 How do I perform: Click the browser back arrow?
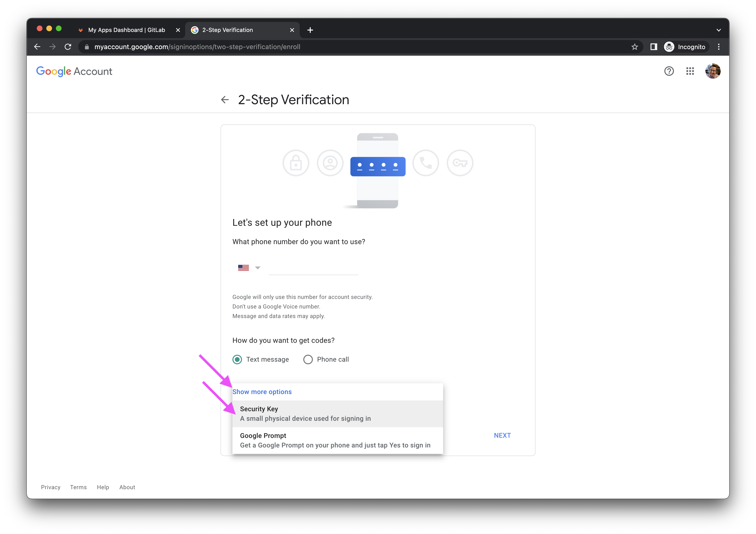(x=37, y=47)
